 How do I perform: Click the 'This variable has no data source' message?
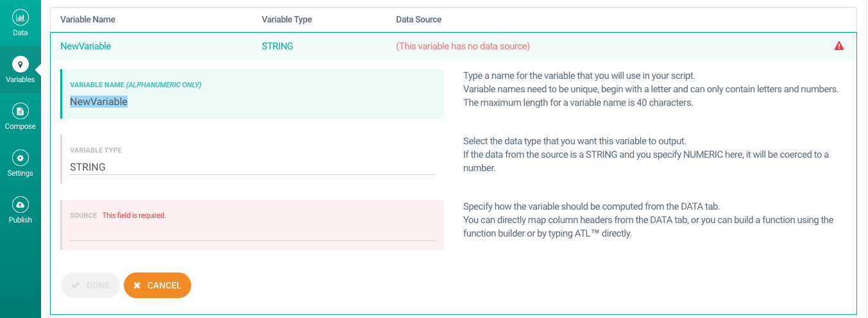(463, 46)
